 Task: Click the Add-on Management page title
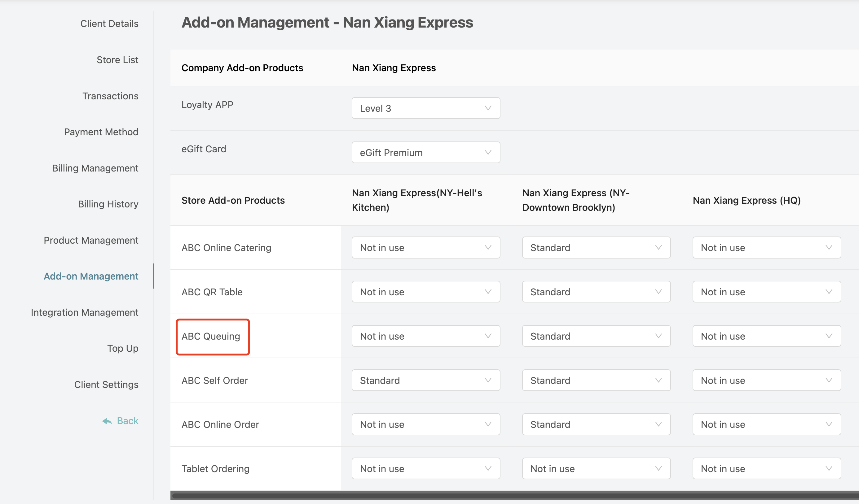[327, 23]
